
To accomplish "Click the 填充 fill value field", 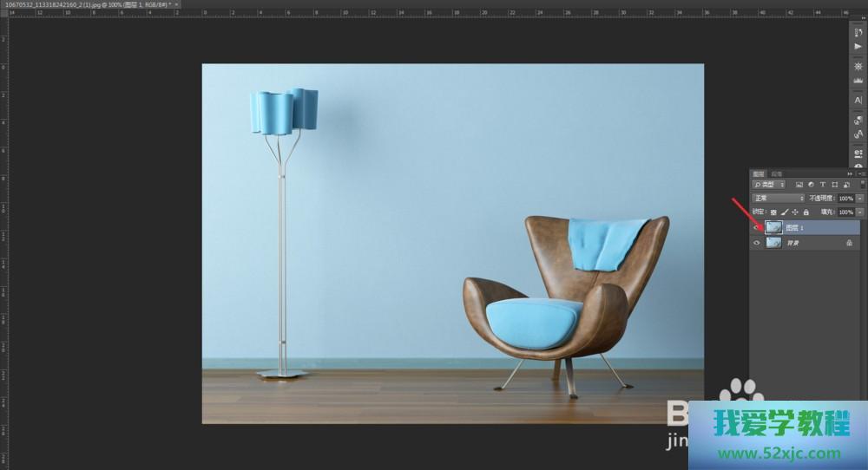I will (845, 212).
